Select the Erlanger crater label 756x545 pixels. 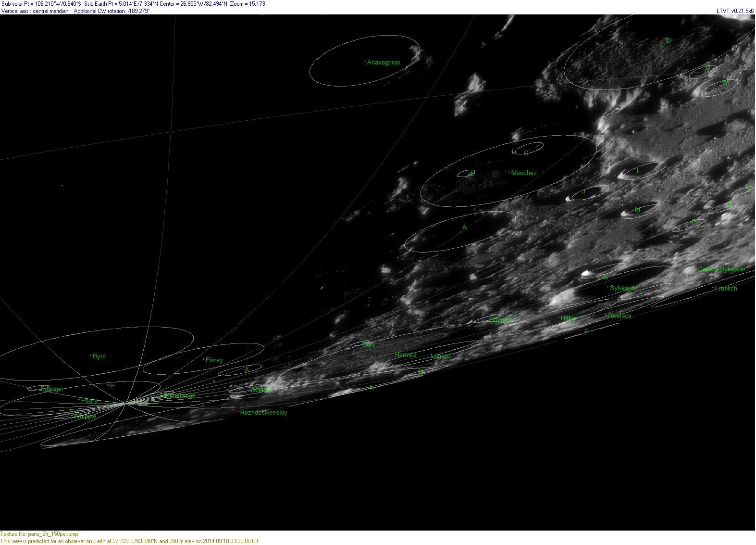tap(52, 389)
